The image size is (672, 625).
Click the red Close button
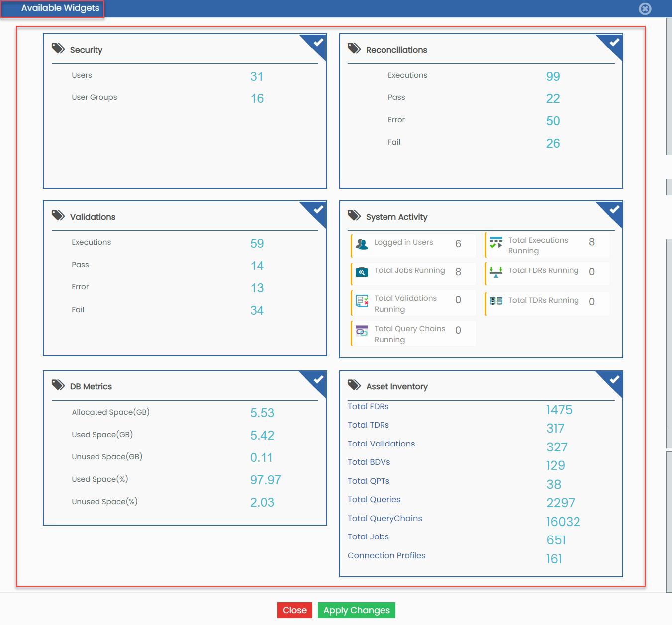pos(294,610)
